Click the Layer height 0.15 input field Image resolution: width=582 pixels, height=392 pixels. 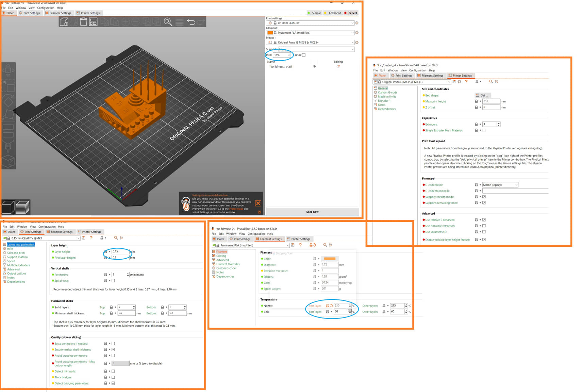pos(121,251)
